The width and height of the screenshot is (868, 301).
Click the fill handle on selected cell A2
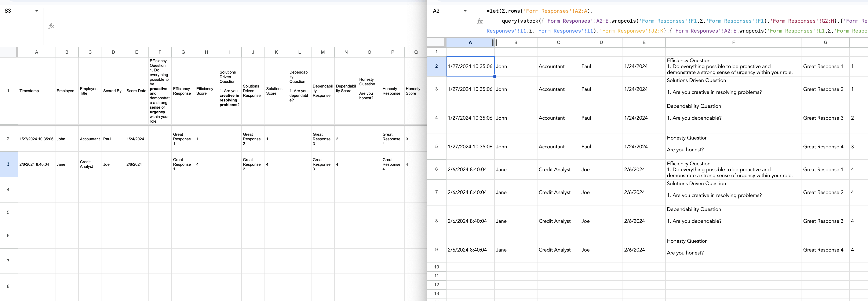(x=494, y=77)
